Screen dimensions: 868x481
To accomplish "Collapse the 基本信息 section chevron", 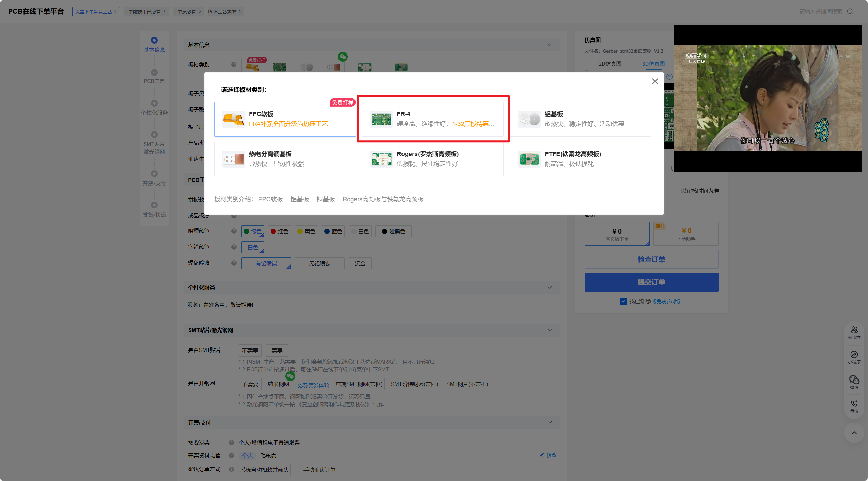I will [550, 45].
